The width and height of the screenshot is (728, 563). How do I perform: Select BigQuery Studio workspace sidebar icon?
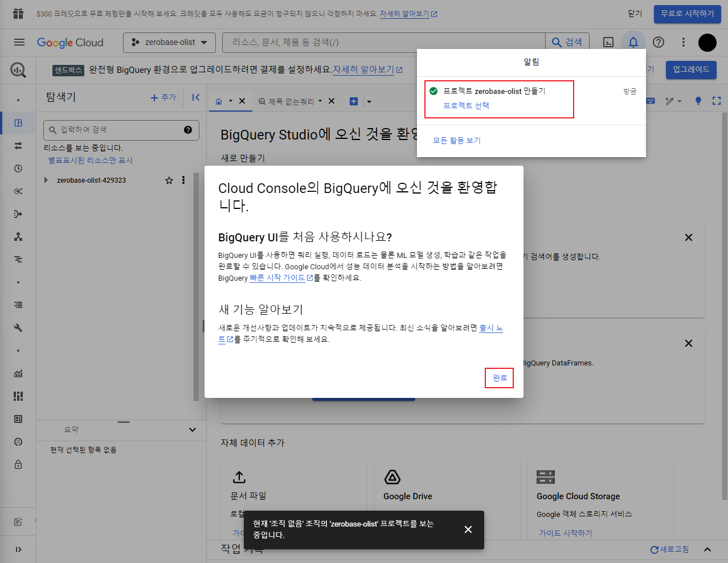[18, 123]
